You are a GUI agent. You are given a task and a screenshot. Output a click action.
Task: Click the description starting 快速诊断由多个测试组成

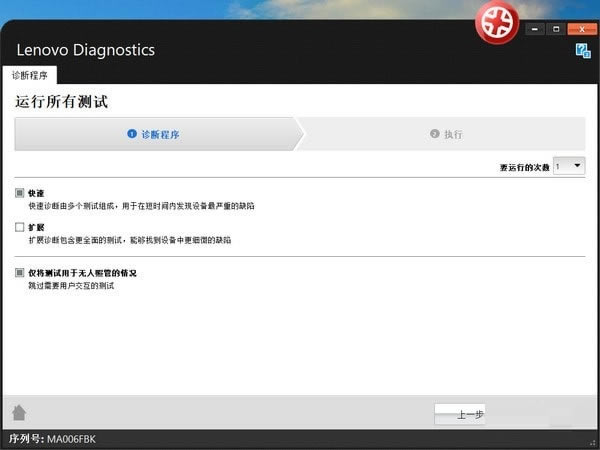click(x=141, y=206)
